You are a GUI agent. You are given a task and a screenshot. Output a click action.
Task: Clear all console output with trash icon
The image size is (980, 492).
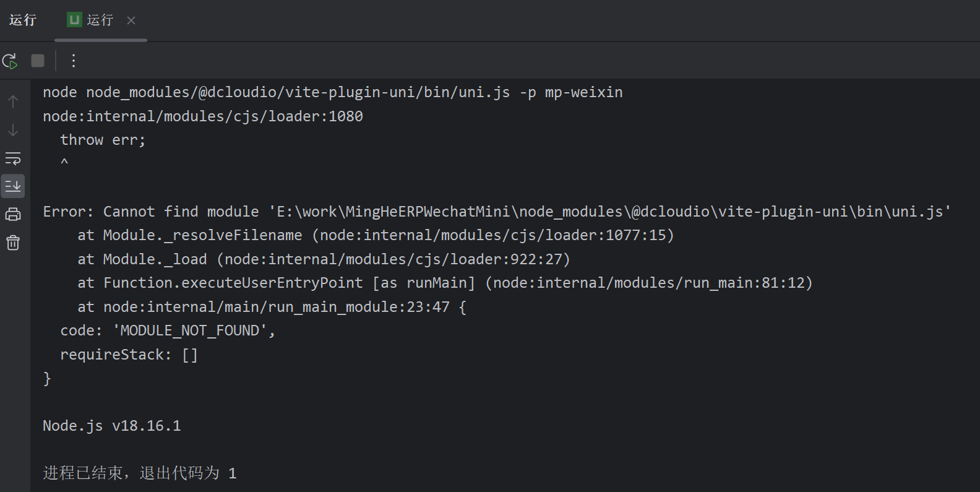click(13, 243)
